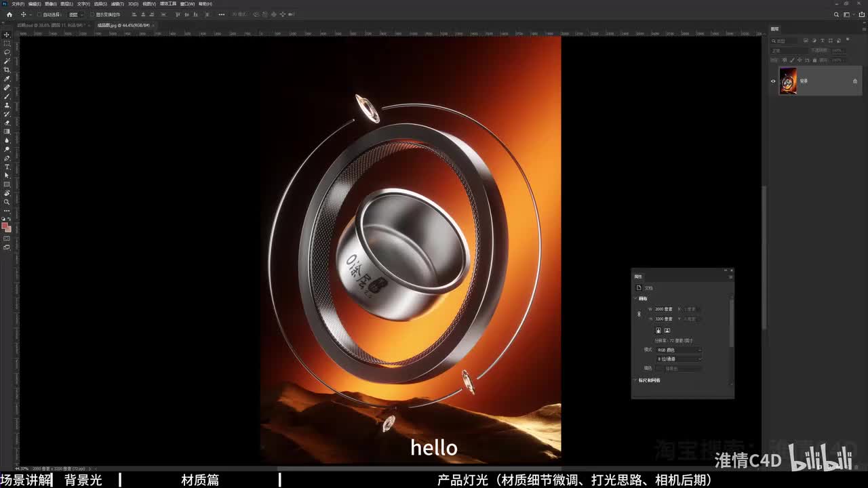Select the Pen tool

point(7,158)
